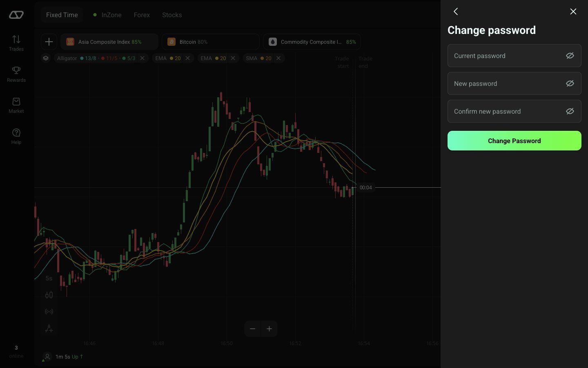The height and width of the screenshot is (368, 588).
Task: Open the indicator layers icon
Action: (46, 58)
